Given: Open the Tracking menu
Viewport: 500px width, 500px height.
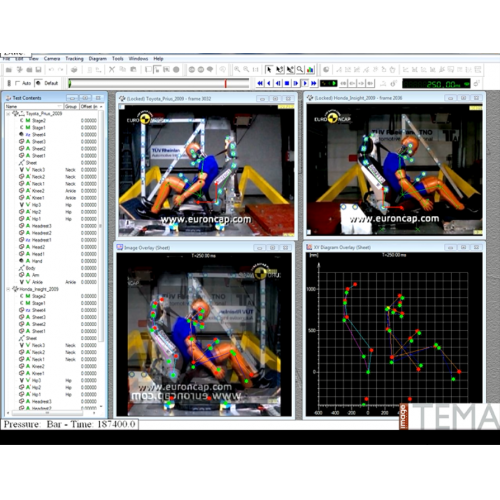Looking at the screenshot, I should [74, 59].
